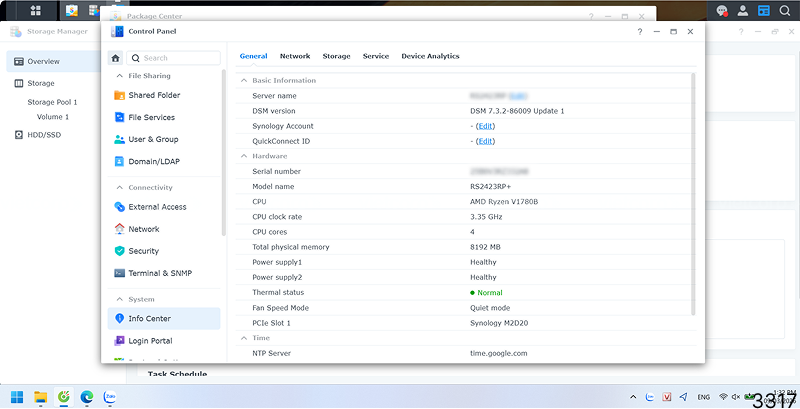
Task: Open Control Panel help question mark
Action: [640, 32]
